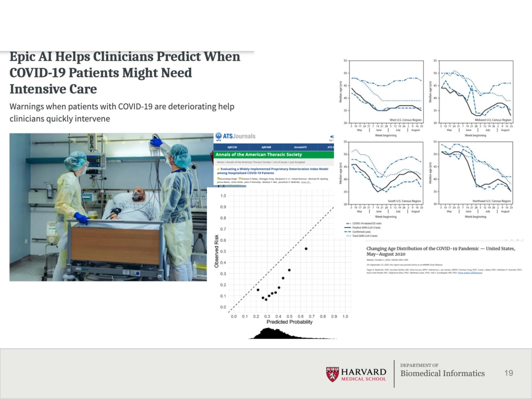Click the Home breadcrumb link
Screen dimensions: 532x399
tap(220, 162)
